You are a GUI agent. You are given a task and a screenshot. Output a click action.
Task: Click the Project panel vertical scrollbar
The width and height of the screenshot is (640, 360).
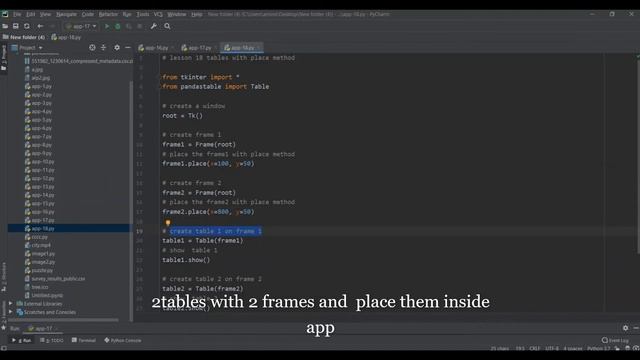tap(131, 200)
